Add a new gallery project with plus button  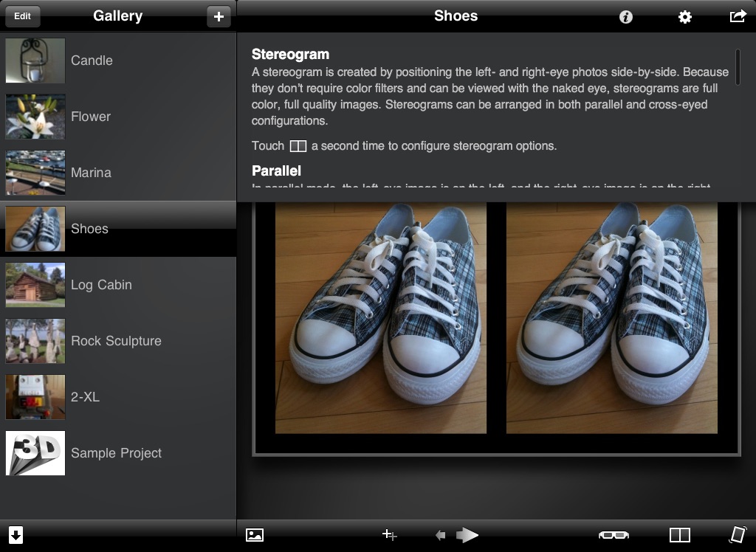click(x=219, y=16)
